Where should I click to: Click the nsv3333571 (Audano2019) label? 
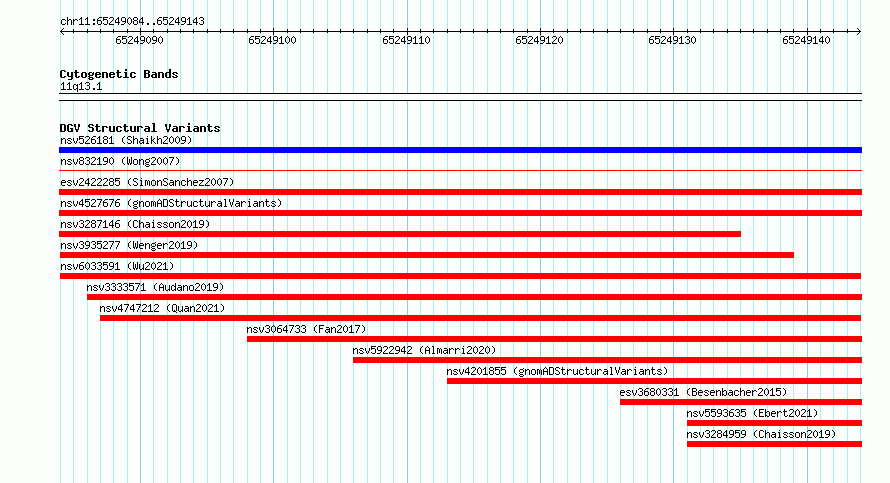click(x=155, y=287)
